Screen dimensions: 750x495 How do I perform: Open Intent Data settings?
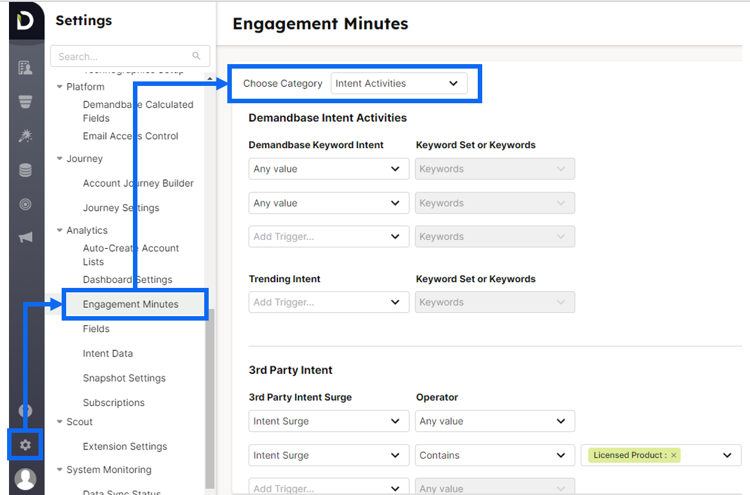click(x=108, y=353)
